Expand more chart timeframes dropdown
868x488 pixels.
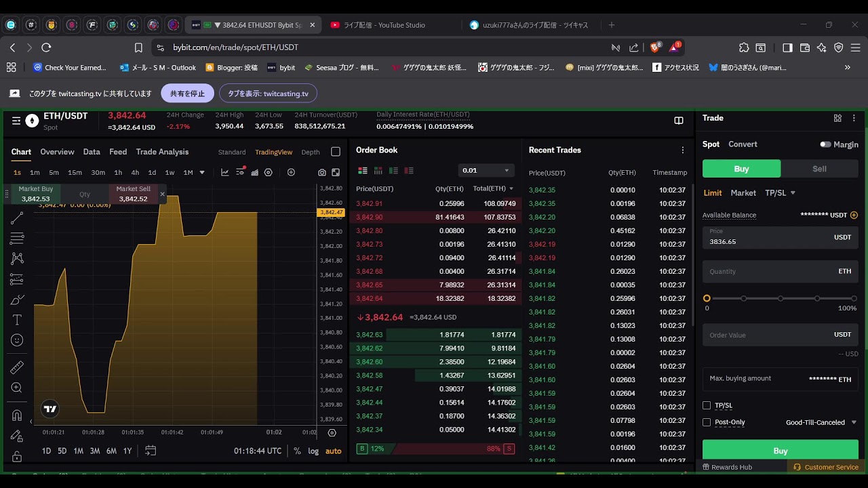tap(202, 173)
